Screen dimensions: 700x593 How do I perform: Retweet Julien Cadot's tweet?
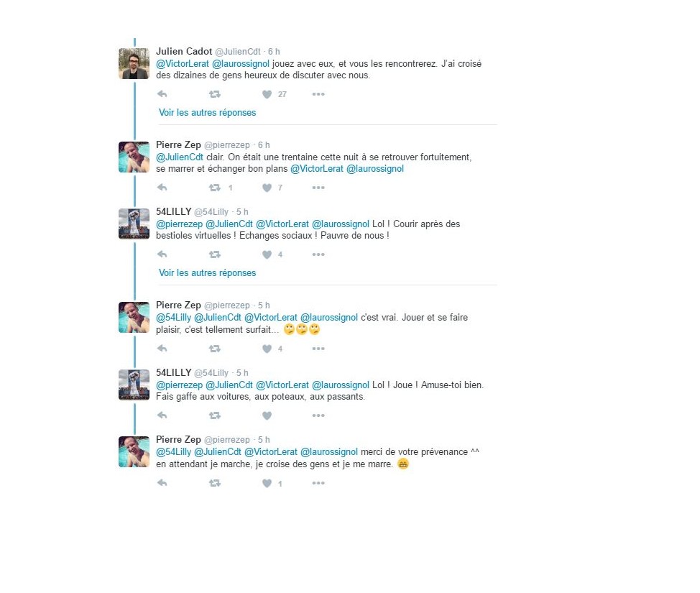(215, 94)
